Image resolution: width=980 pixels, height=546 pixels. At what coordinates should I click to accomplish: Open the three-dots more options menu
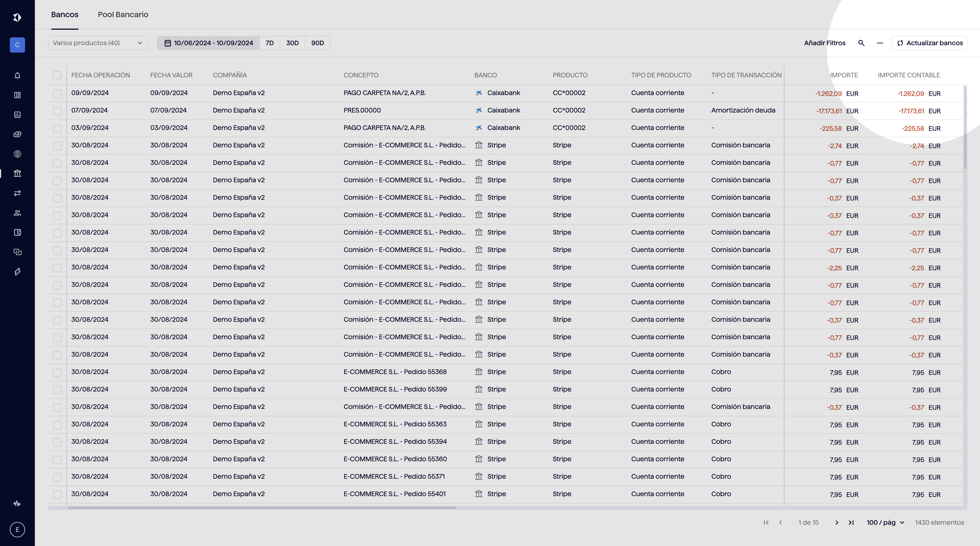[880, 43]
